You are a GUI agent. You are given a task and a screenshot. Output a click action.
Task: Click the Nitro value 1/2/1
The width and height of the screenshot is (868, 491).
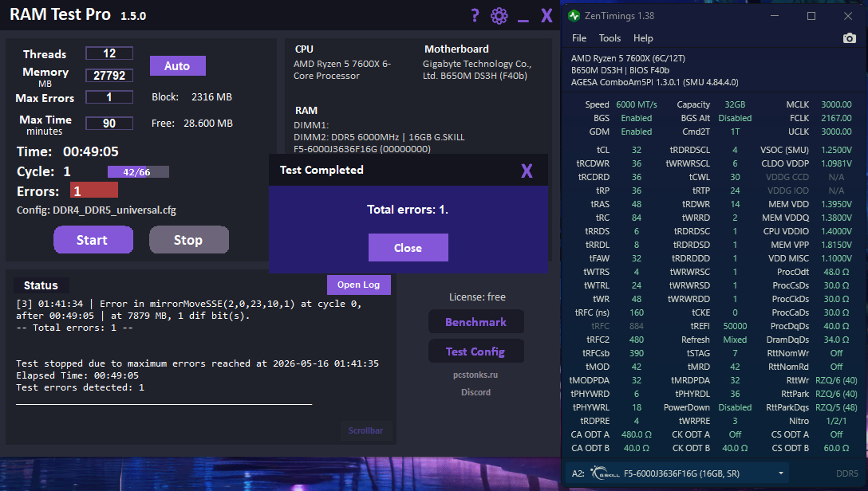(x=836, y=421)
